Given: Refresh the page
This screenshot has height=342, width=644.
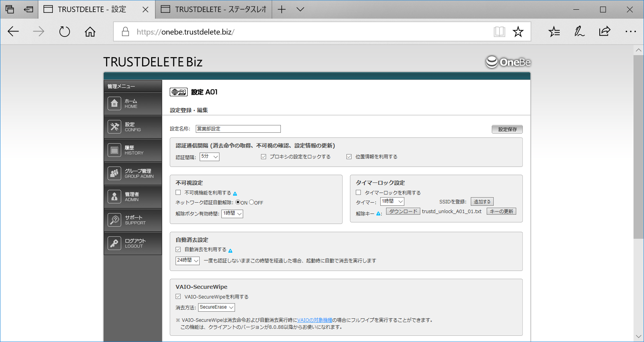Looking at the screenshot, I should pos(64,31).
